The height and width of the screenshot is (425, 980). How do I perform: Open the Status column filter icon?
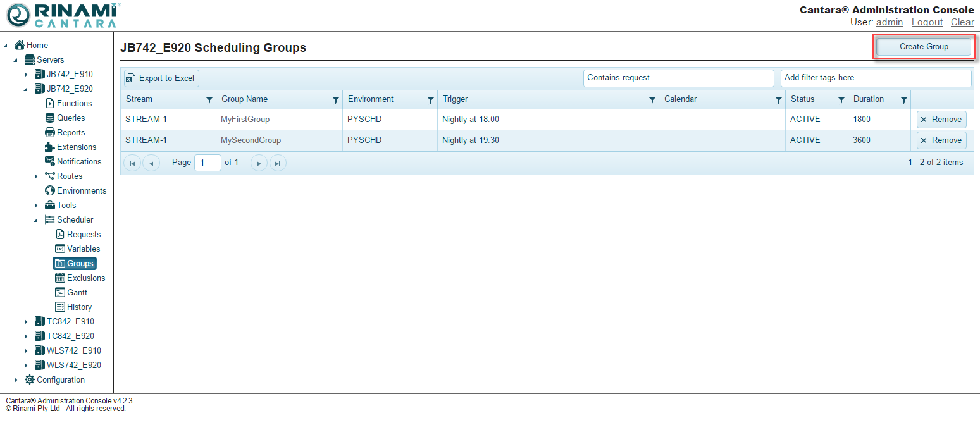(841, 100)
